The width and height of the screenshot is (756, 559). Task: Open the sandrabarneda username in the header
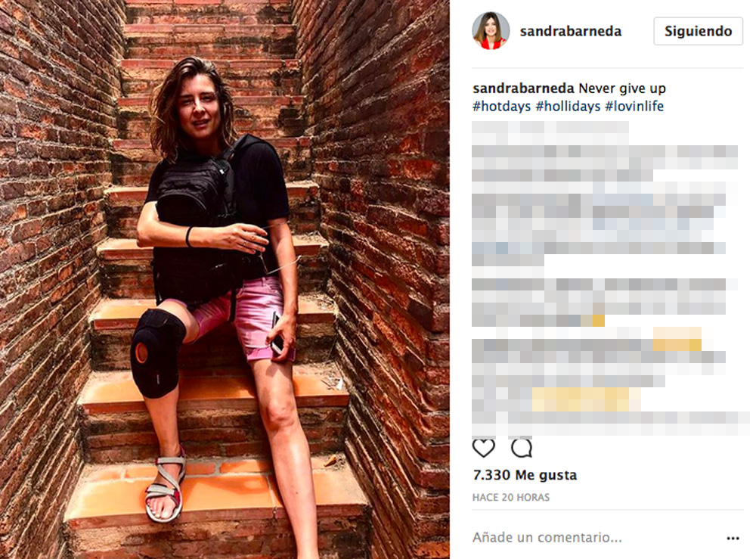(x=570, y=31)
